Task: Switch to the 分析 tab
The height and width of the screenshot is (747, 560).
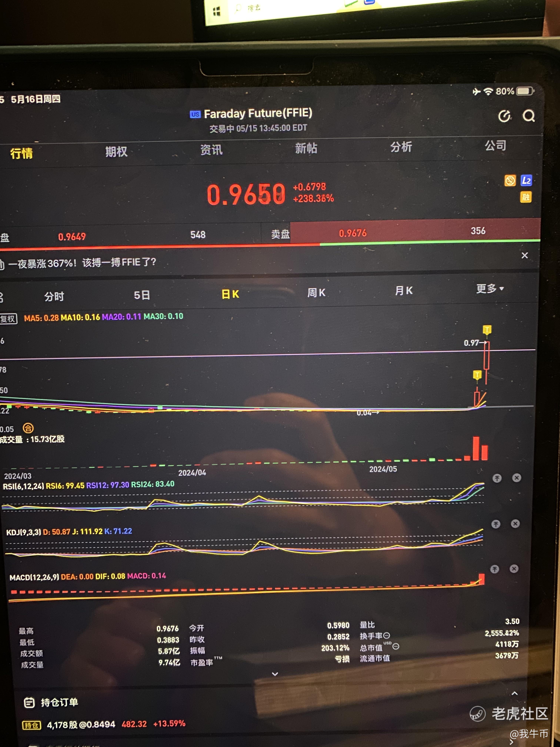Action: click(x=401, y=147)
